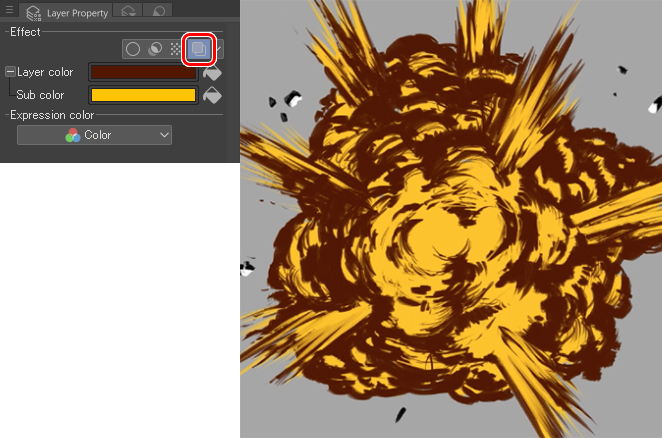Toggle the Tone effect dotted icon
662x438 pixels.
[x=176, y=48]
